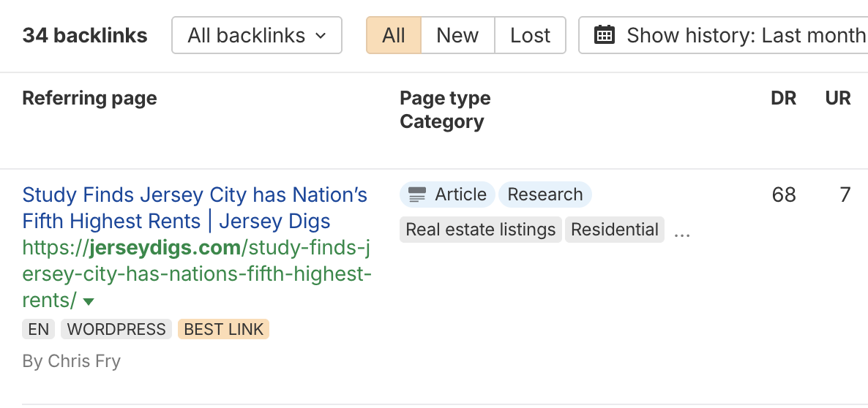The width and height of the screenshot is (868, 408).
Task: Click the Article page type icon
Action: pos(417,194)
